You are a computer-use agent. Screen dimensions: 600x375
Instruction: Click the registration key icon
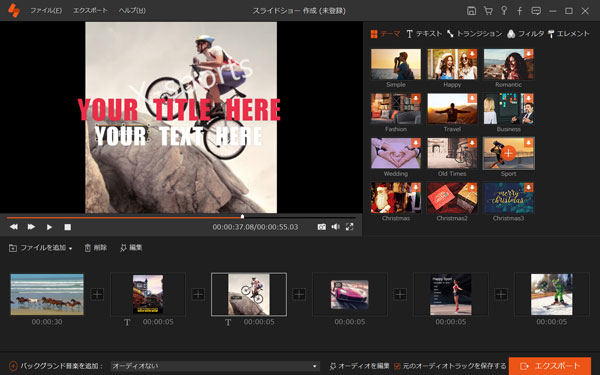[x=504, y=11]
